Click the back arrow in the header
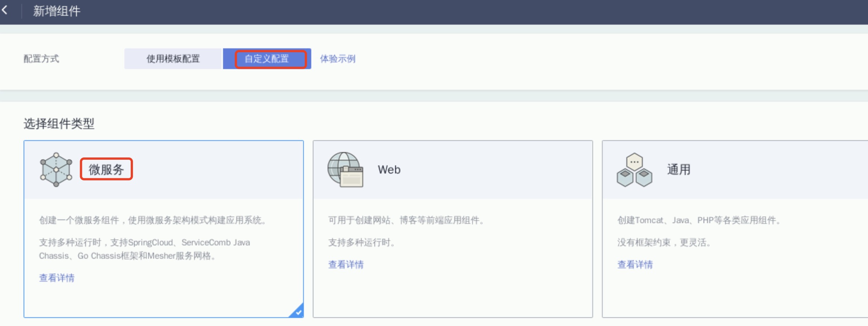The image size is (868, 326). tap(5, 10)
